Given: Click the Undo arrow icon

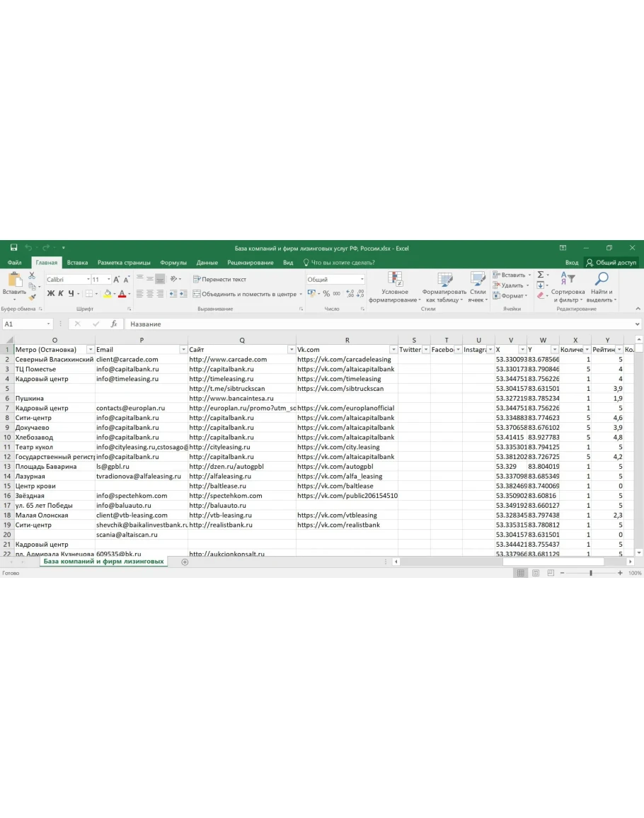Looking at the screenshot, I should pos(28,248).
